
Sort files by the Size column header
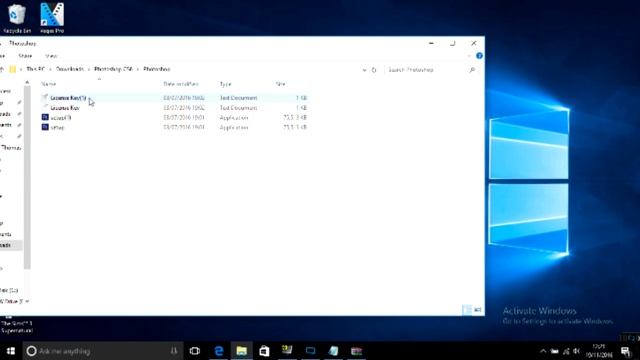click(280, 84)
